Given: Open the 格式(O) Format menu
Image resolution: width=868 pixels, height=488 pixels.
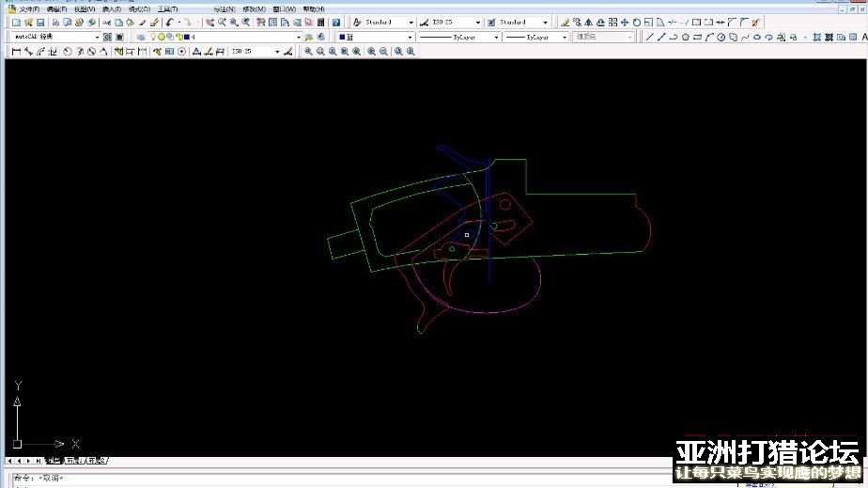Looking at the screenshot, I should coord(139,9).
